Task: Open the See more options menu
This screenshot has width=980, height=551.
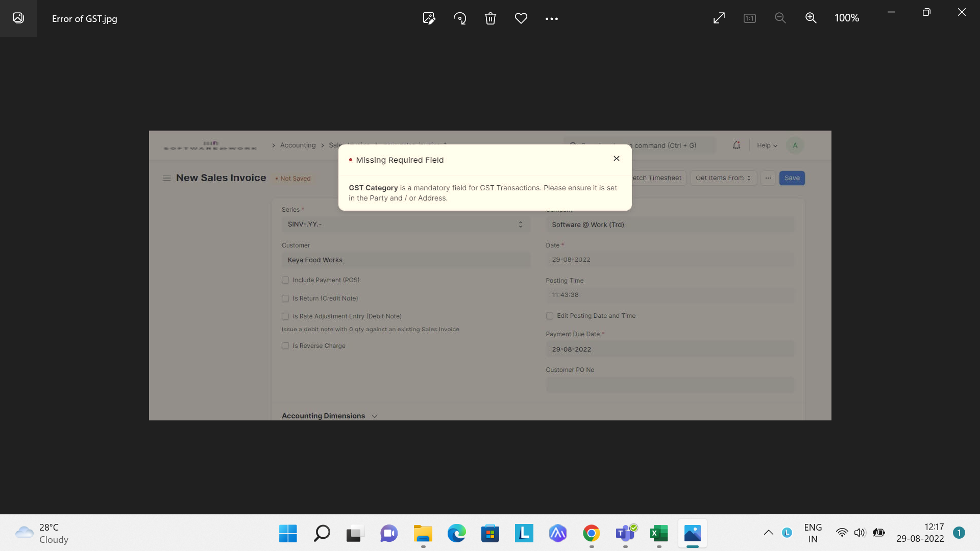Action: tap(551, 18)
